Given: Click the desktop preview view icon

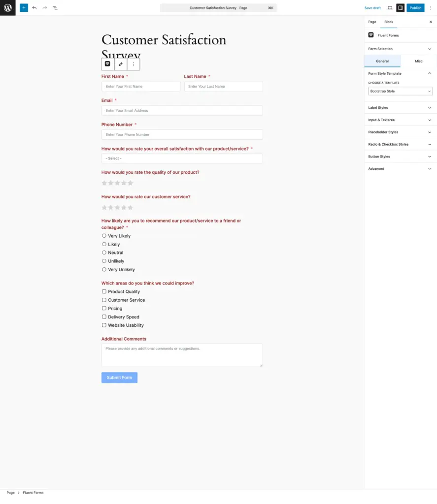Looking at the screenshot, I should pos(390,8).
